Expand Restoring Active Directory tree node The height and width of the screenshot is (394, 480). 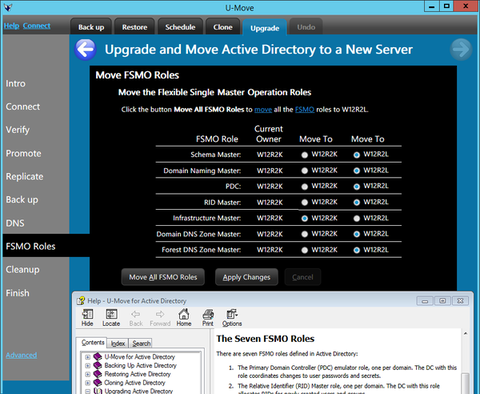(x=88, y=374)
